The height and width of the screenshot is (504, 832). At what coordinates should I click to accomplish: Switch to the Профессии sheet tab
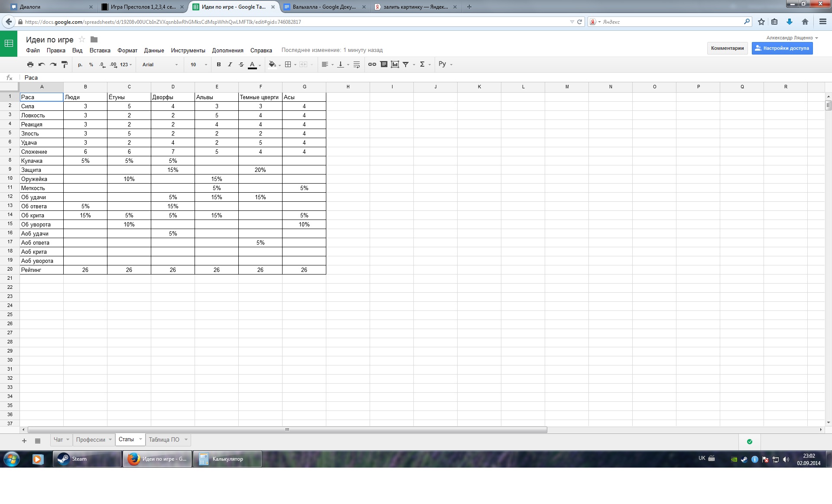(91, 439)
